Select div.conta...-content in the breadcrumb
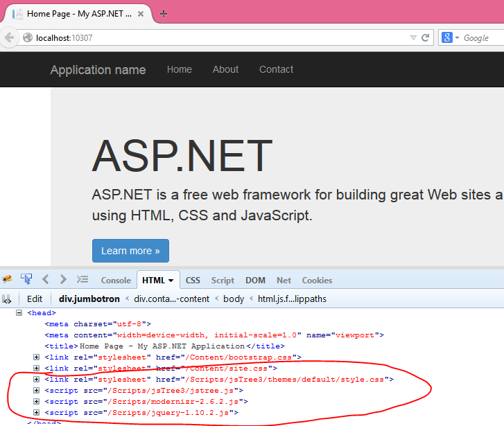This screenshot has height=426, width=504. [172, 299]
